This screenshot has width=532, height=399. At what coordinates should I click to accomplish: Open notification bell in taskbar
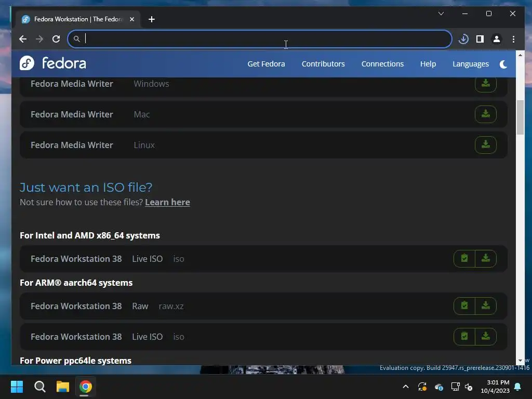tap(518, 387)
